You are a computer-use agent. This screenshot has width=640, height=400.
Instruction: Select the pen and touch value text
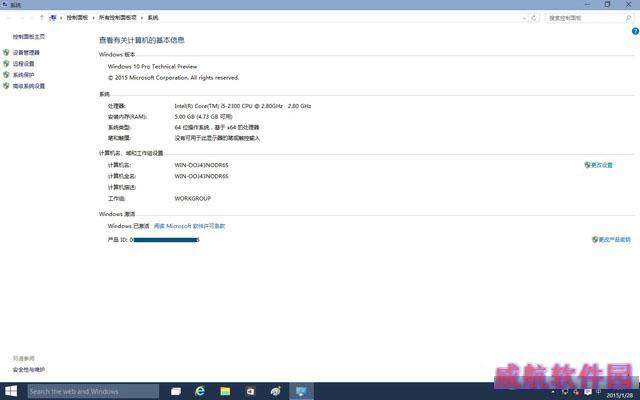click(217, 138)
